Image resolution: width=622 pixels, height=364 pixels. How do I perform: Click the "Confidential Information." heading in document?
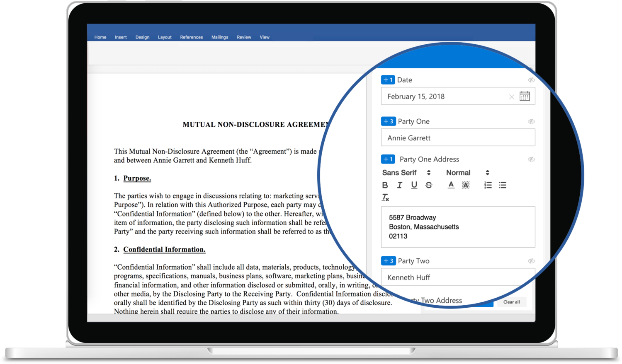[x=164, y=250]
